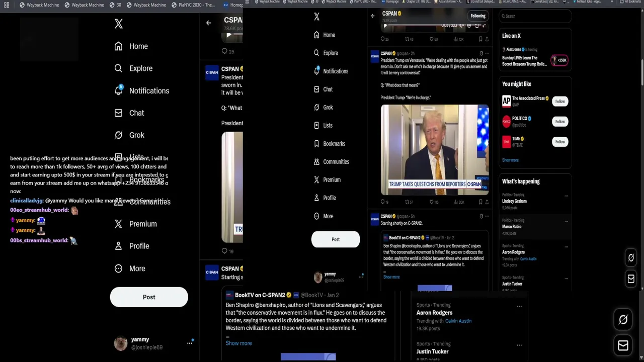Viewport: 644px width, 362px height.
Task: Click the X Search input field
Action: pyautogui.click(x=535, y=16)
